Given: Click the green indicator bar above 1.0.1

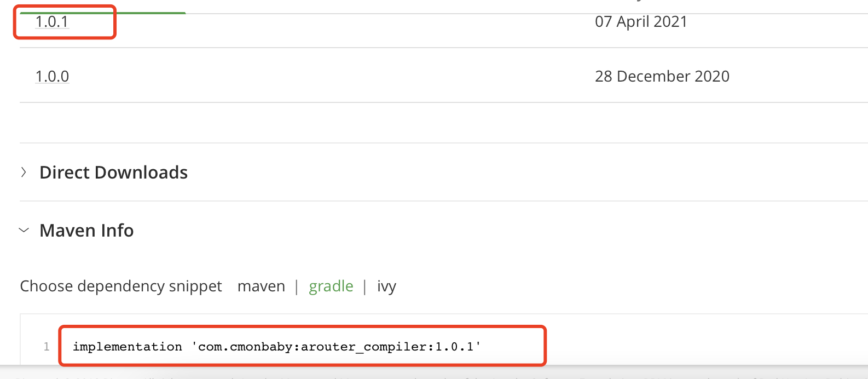Looking at the screenshot, I should (x=103, y=13).
